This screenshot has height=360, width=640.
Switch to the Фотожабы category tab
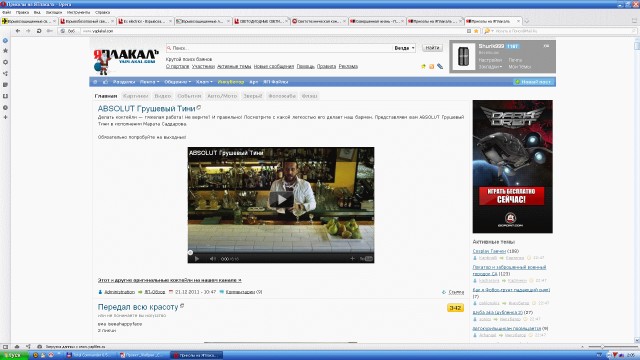(282, 96)
